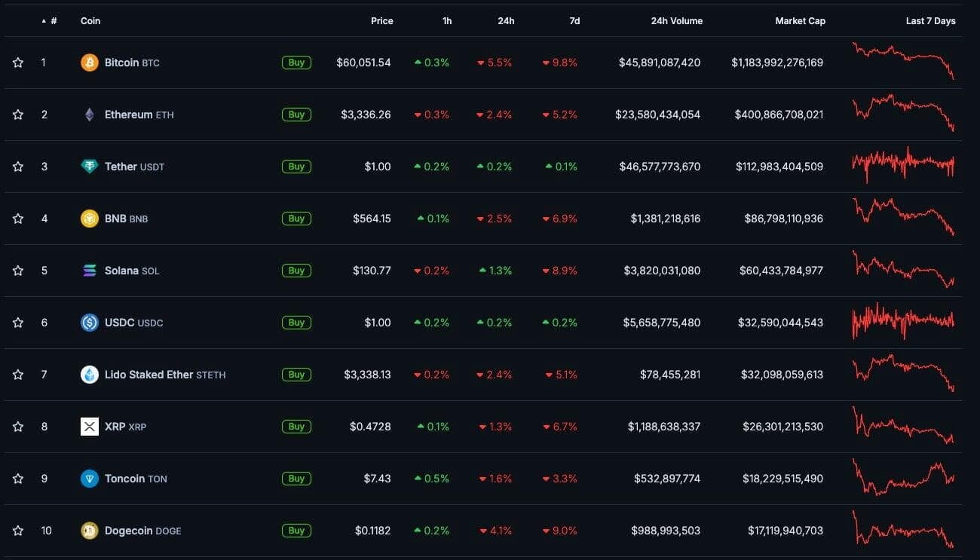Open the Dogecoin DOGE link
Screen dimensions: 980x560
(x=143, y=531)
